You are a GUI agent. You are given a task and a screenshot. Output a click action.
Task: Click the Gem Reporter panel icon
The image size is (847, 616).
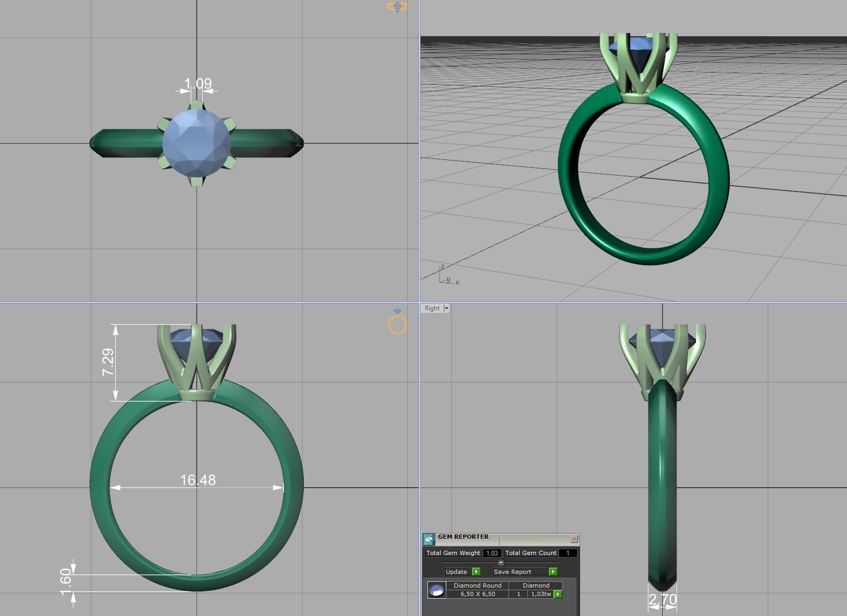[429, 539]
